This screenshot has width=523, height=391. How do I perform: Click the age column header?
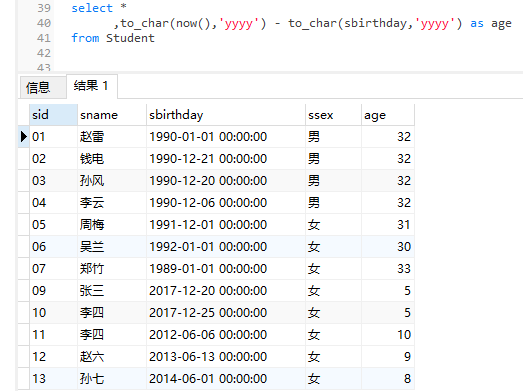coord(388,115)
